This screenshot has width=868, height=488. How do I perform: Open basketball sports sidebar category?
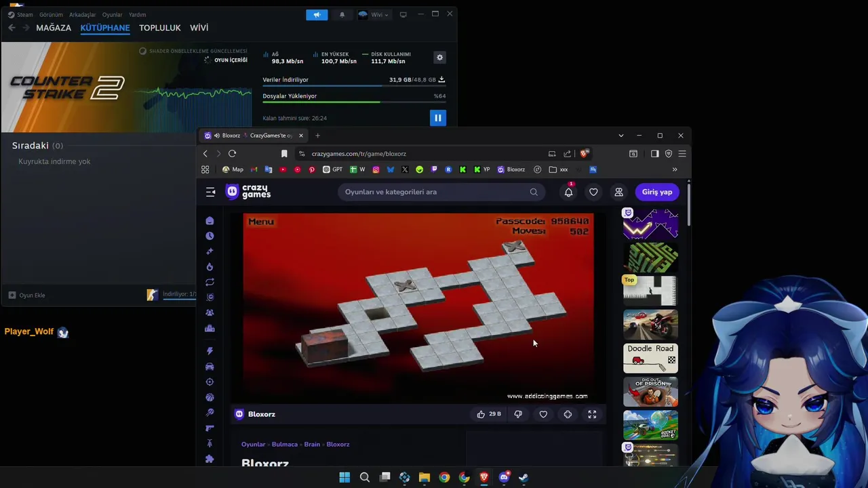[x=210, y=397]
